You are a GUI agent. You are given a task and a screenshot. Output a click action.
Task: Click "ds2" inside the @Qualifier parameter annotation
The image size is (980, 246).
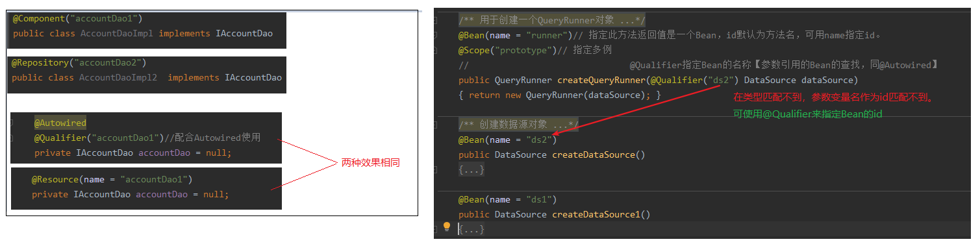pos(721,80)
